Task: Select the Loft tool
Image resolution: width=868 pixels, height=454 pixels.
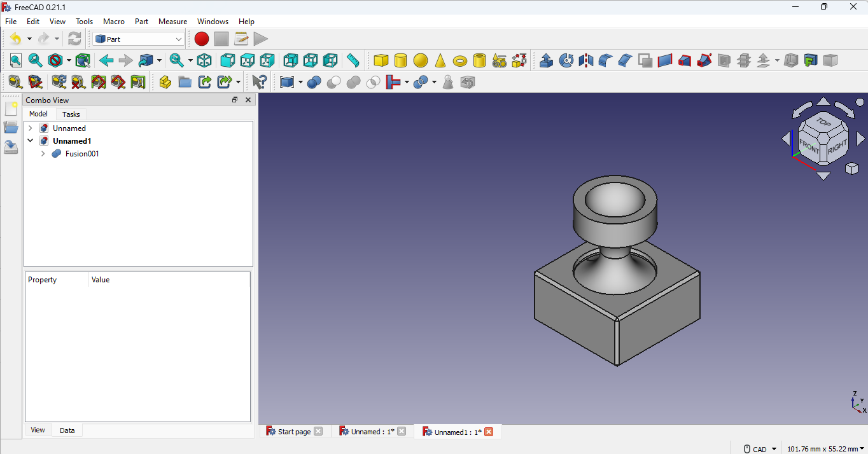Action: click(x=684, y=60)
